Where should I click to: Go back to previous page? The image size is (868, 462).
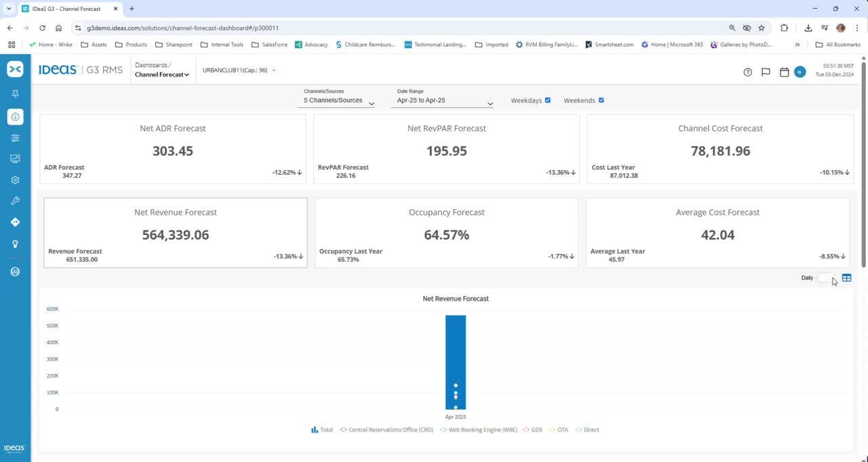pyautogui.click(x=9, y=28)
